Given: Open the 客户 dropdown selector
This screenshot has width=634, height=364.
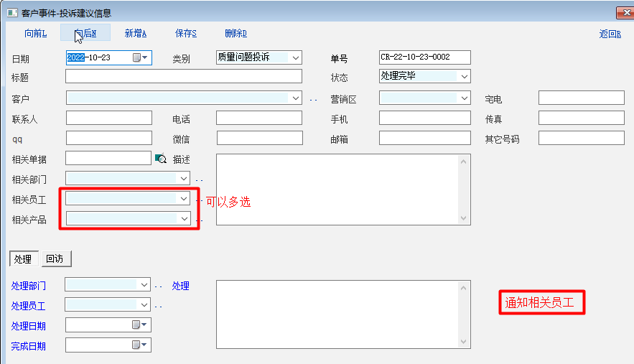Looking at the screenshot, I should tap(295, 98).
